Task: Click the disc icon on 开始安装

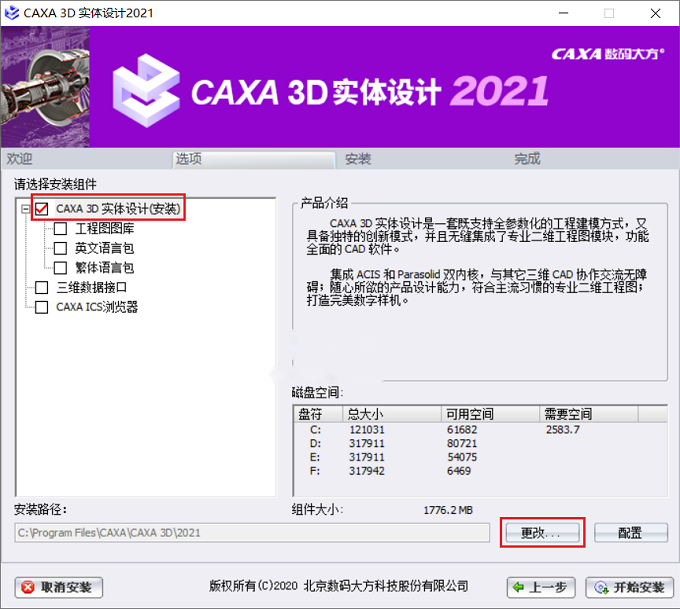Action: point(601,588)
